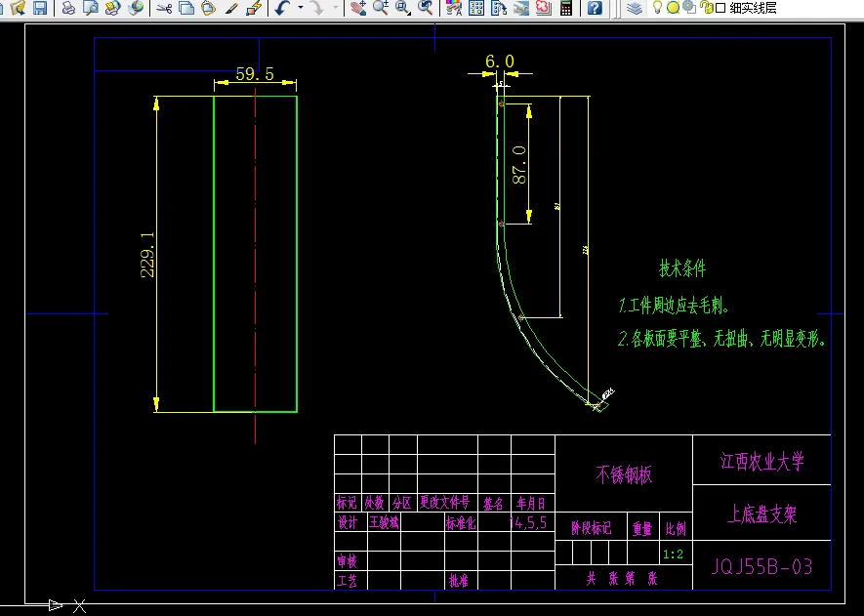This screenshot has width=864, height=616.
Task: Select drawing number JQJ55B-03
Action: (761, 566)
